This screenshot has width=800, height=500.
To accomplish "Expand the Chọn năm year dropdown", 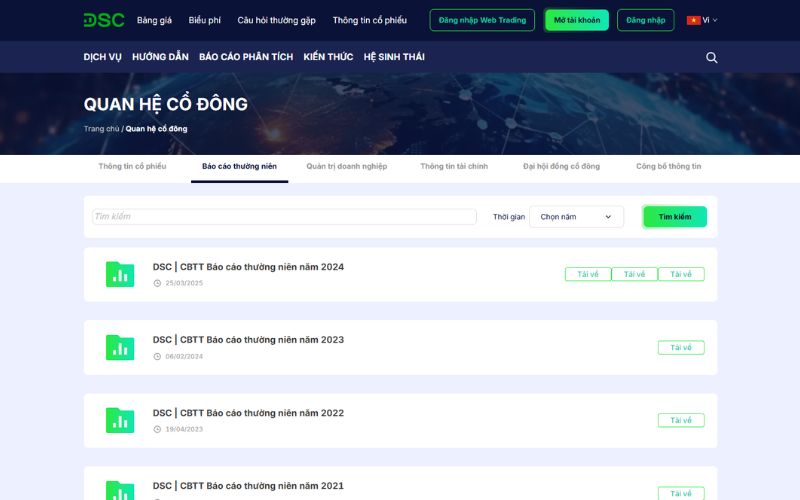I will (576, 217).
